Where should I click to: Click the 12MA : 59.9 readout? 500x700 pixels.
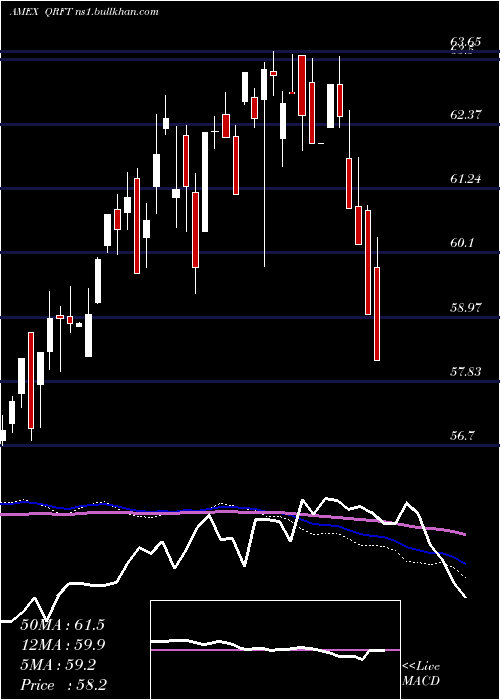click(x=62, y=645)
